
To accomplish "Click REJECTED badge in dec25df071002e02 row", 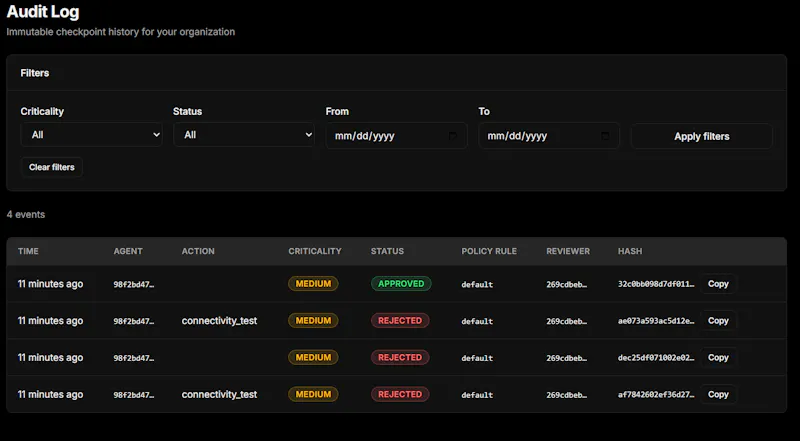I will click(x=400, y=357).
